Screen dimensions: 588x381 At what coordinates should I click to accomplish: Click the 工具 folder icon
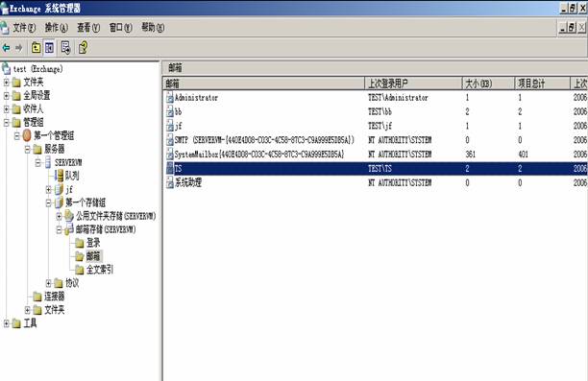tap(16, 323)
